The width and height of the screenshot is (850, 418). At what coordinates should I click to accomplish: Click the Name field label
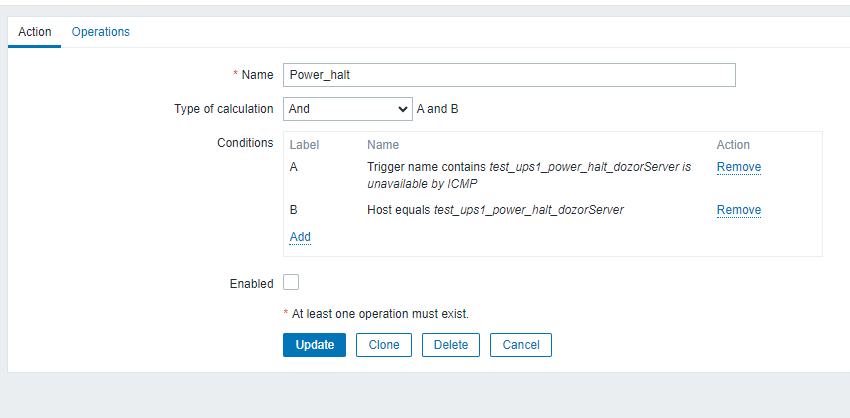[256, 75]
